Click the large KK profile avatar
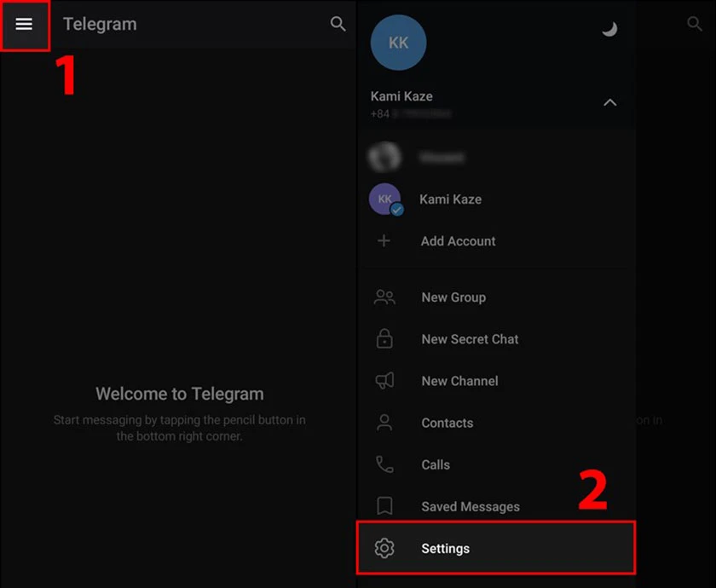Viewport: 716px width, 588px height. click(398, 42)
